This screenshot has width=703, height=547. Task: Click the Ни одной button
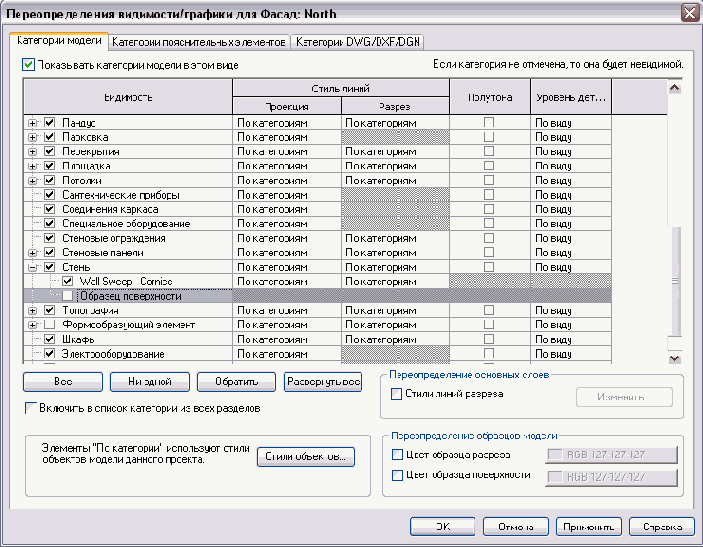coord(150,382)
